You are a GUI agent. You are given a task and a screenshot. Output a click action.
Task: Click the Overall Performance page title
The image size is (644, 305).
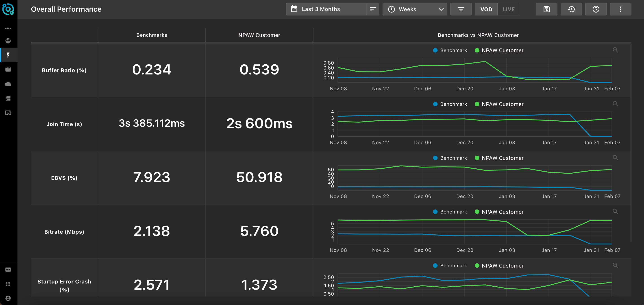[66, 9]
